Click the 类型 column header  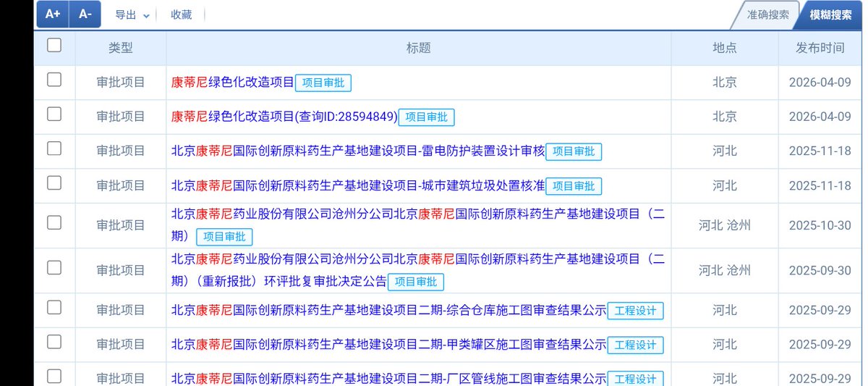point(121,48)
